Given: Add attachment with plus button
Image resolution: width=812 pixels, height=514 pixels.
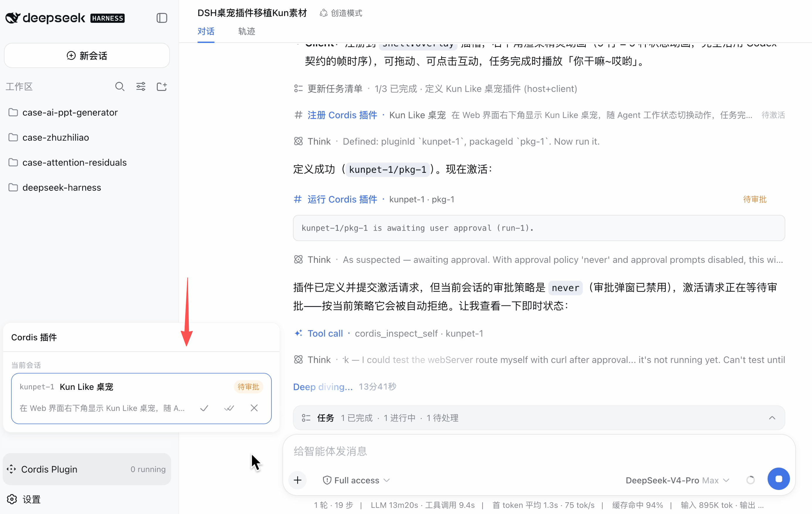Looking at the screenshot, I should click(x=298, y=480).
